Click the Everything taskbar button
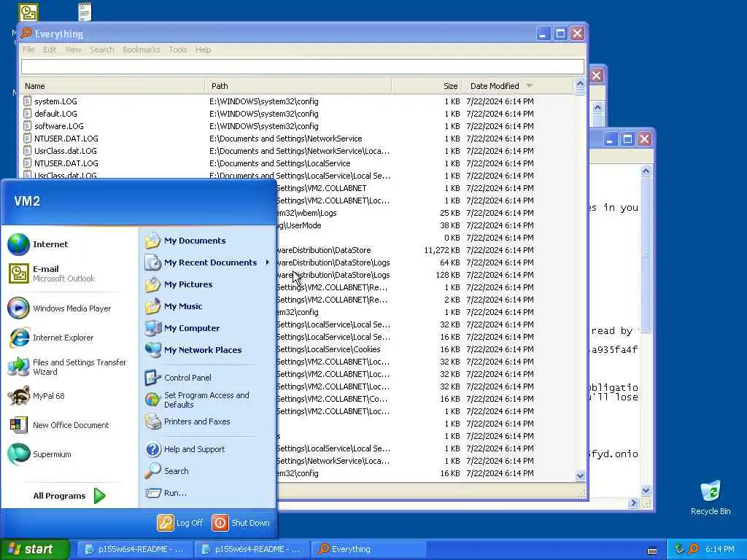 click(x=368, y=549)
